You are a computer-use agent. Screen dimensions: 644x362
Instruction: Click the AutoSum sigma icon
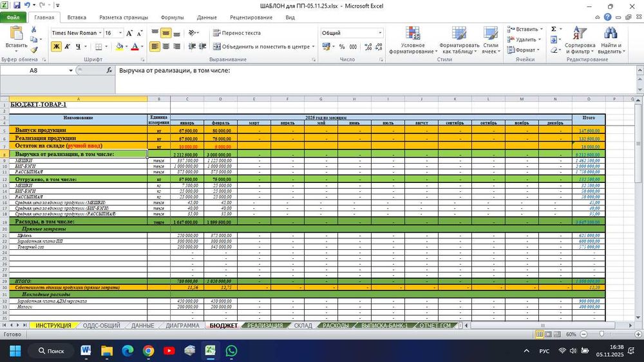[x=554, y=29]
